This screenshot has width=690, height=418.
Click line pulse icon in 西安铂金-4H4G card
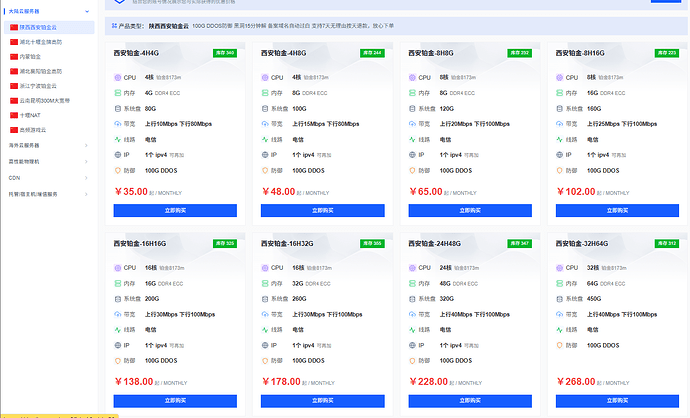click(x=117, y=139)
